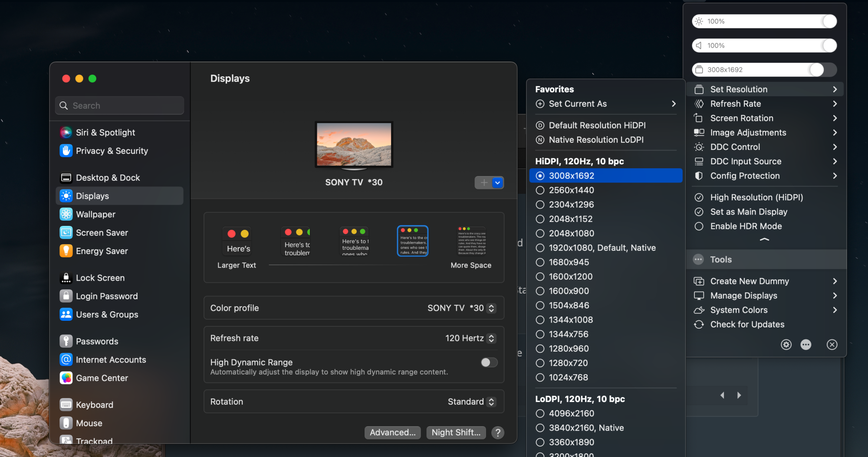The height and width of the screenshot is (457, 868).
Task: Select the 2560x1440 HiDPI resolution
Action: (605, 190)
